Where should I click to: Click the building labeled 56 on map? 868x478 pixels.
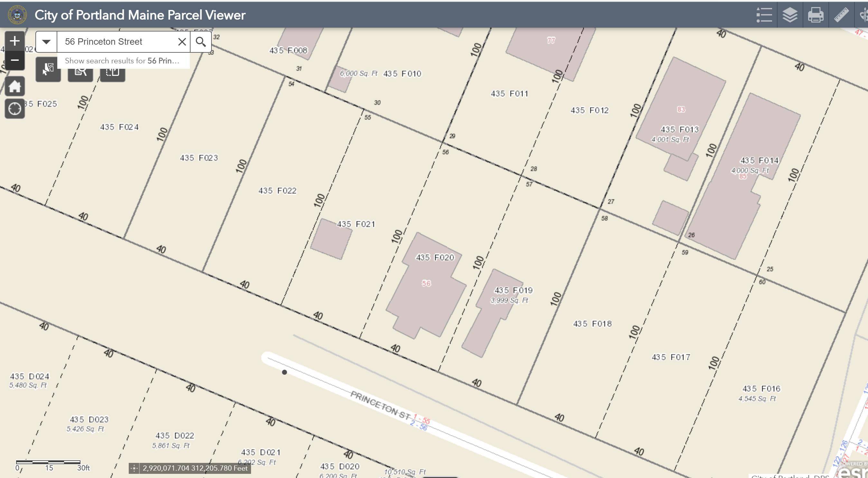tap(426, 284)
